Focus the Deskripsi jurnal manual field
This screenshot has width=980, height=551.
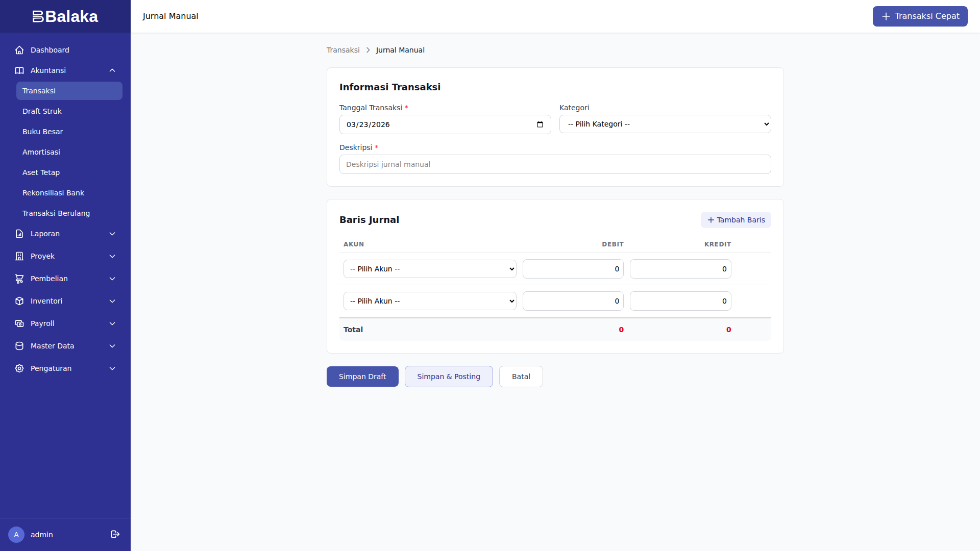coord(555,164)
